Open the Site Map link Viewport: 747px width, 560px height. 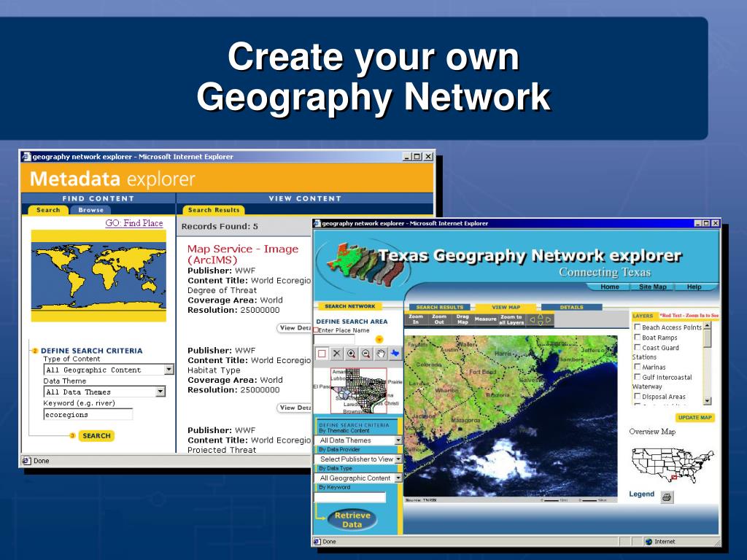point(653,287)
